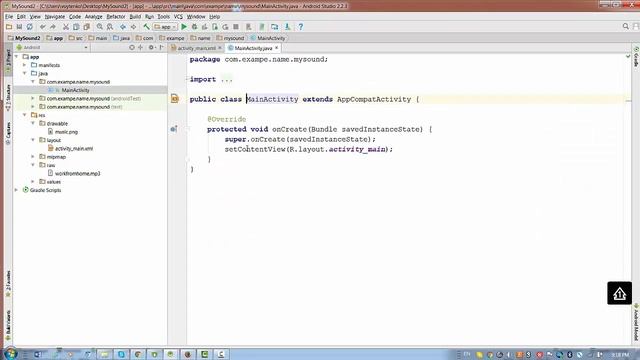This screenshot has height=360, width=640.
Task: Build the project with the green hammer
Action: 146,27
